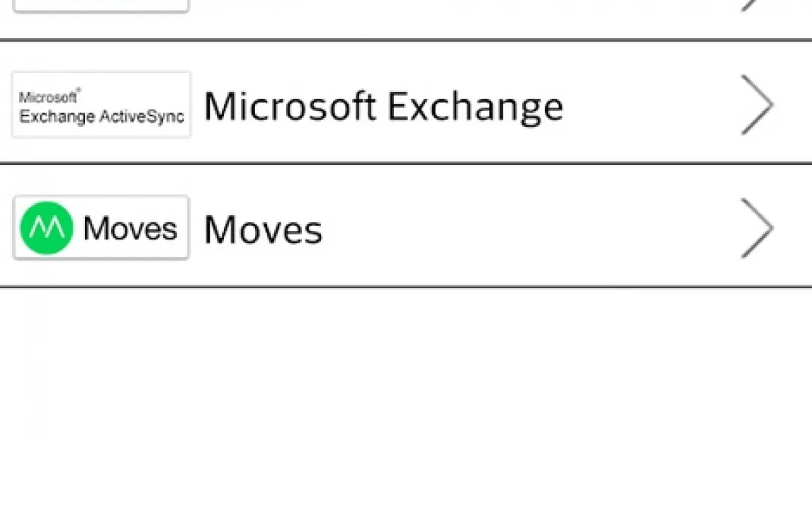The image size is (812, 507).
Task: Click the large "Moves" text label
Action: coord(263,230)
